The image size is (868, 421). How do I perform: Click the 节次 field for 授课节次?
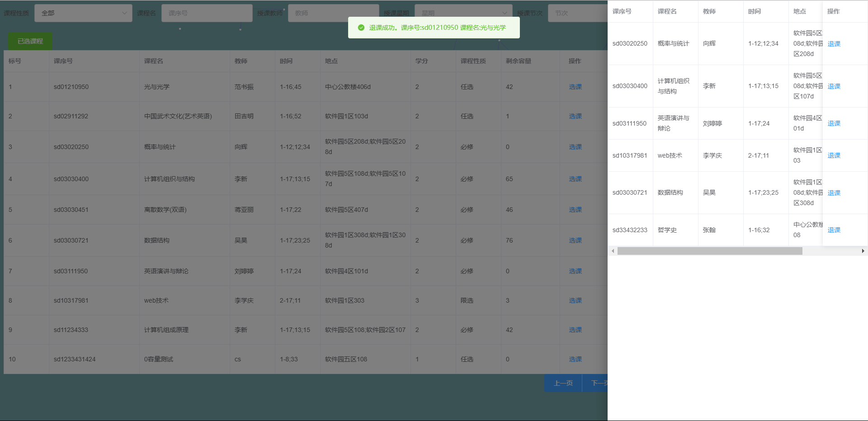pyautogui.click(x=577, y=13)
